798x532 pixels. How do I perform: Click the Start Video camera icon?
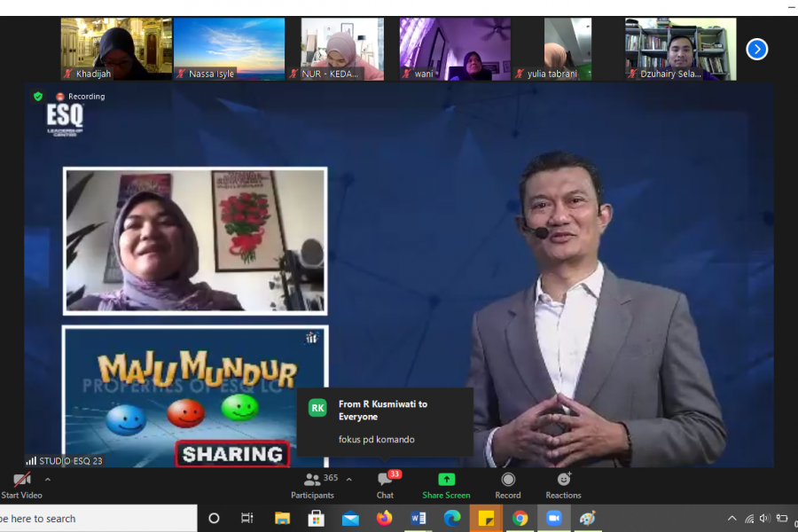[21, 480]
